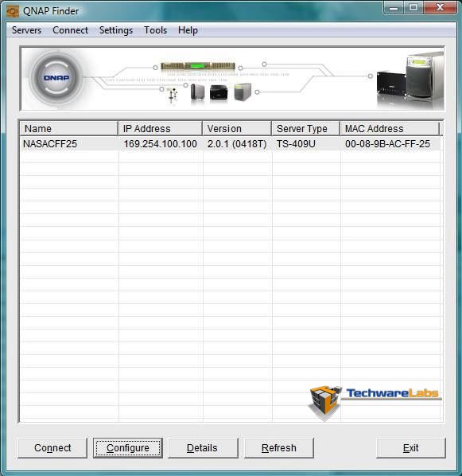Sort by Name column header
This screenshot has width=462, height=476.
[x=69, y=128]
